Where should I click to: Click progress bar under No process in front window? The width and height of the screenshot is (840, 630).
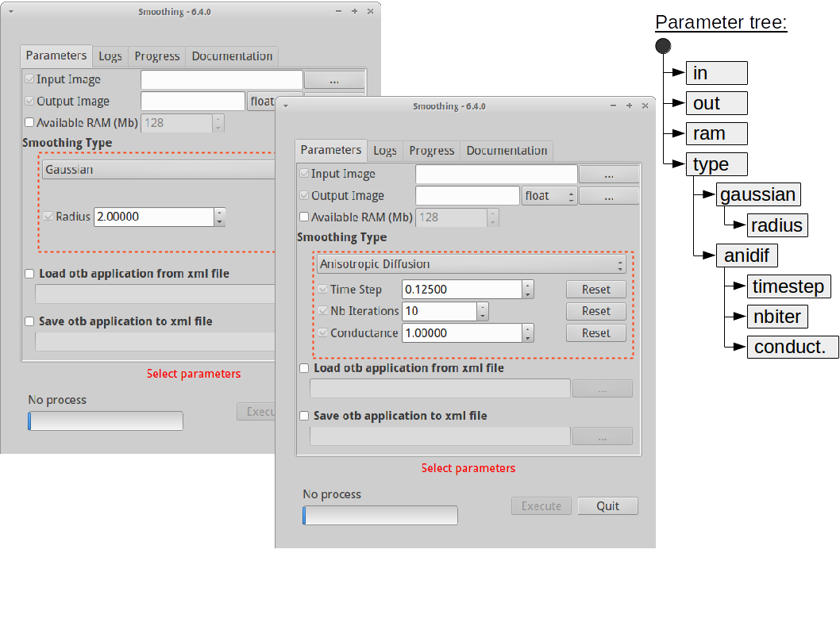pyautogui.click(x=380, y=516)
